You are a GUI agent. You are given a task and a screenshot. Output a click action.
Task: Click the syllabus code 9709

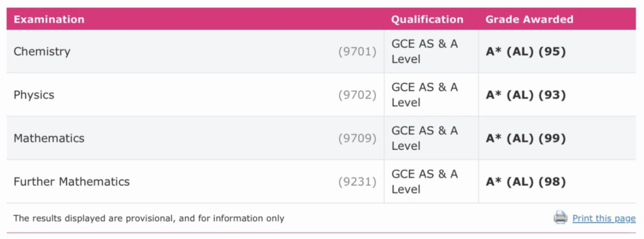[357, 138]
